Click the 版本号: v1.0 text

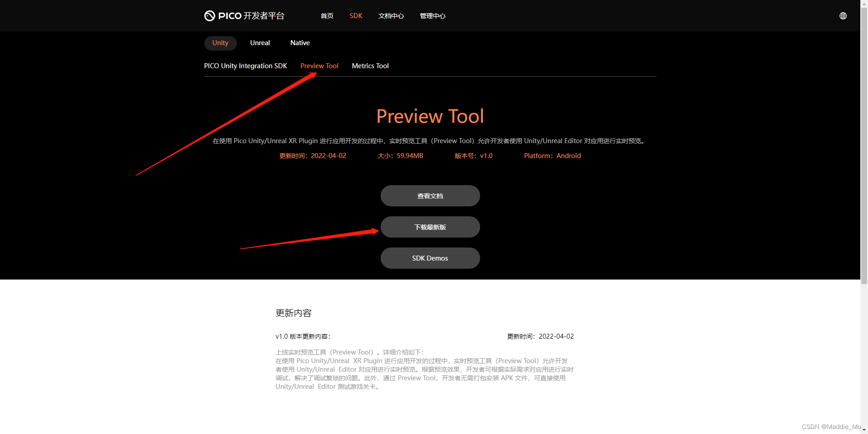coord(473,156)
